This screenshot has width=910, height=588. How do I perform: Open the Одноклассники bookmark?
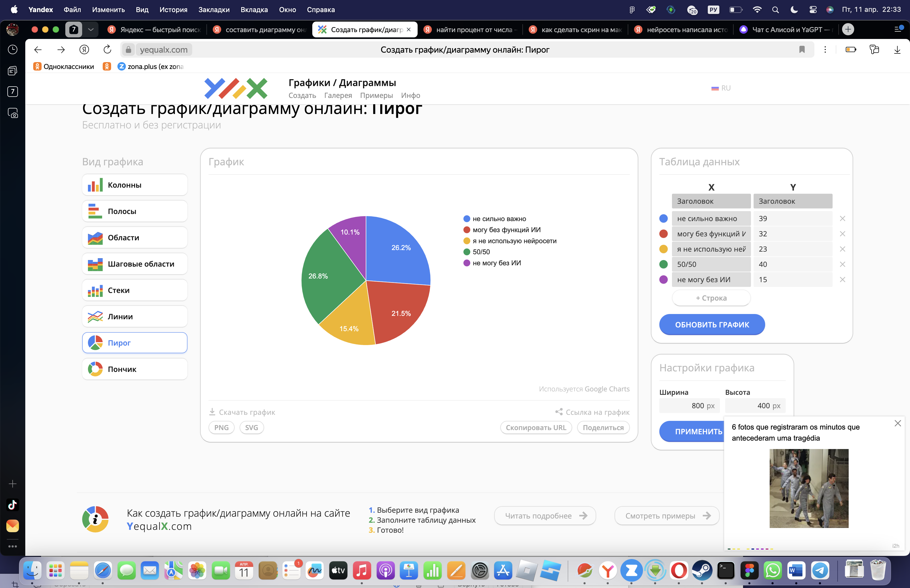64,66
